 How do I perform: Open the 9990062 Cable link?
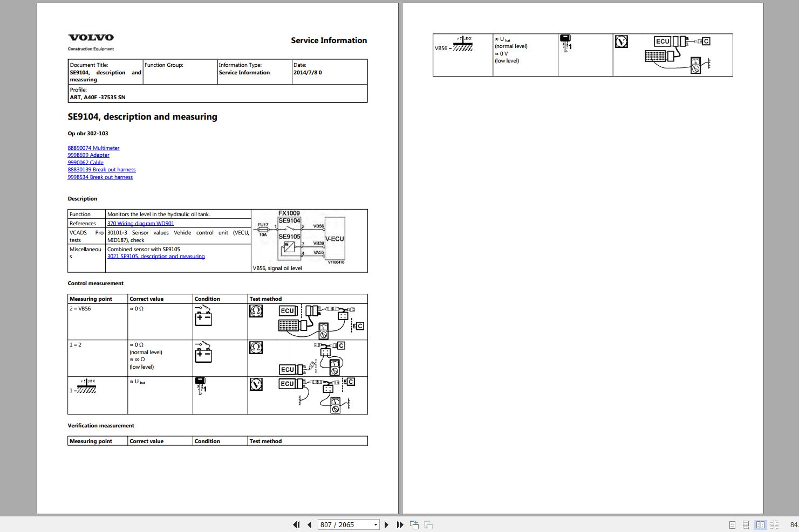(85, 162)
